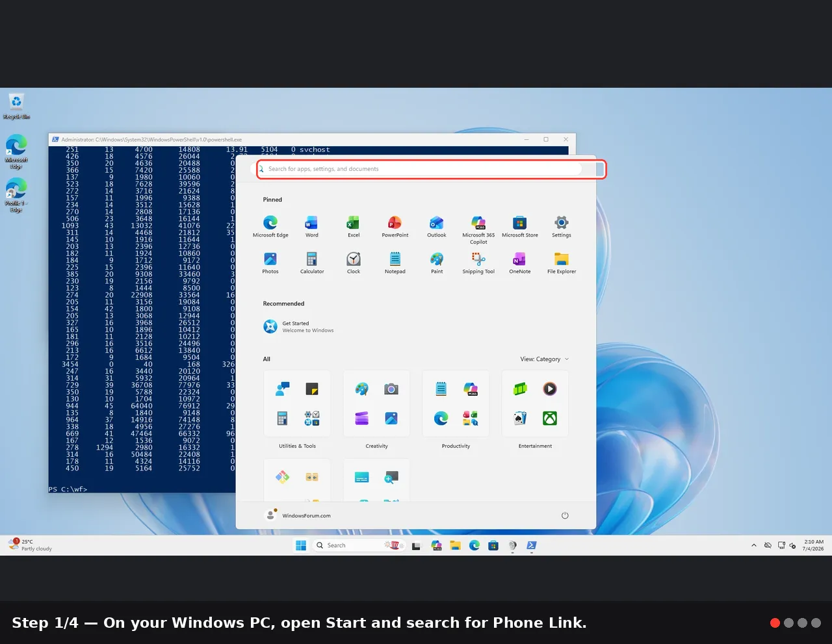
Task: Open the Paint app
Action: click(x=437, y=263)
